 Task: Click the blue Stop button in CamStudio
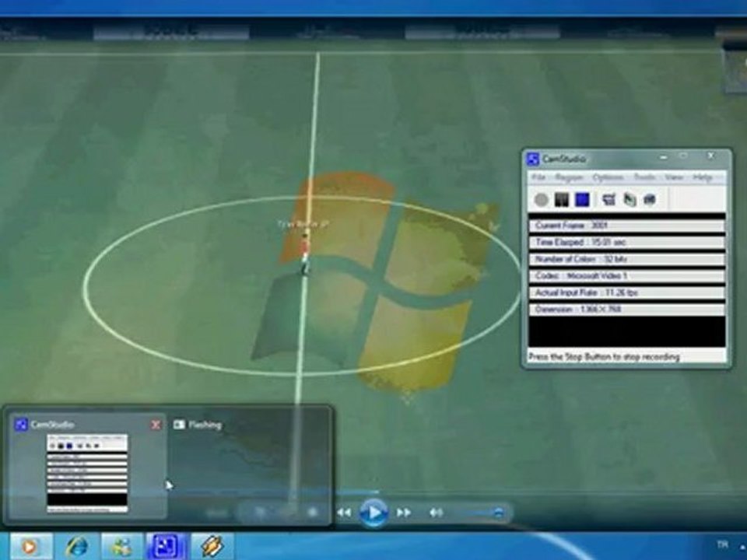click(582, 200)
